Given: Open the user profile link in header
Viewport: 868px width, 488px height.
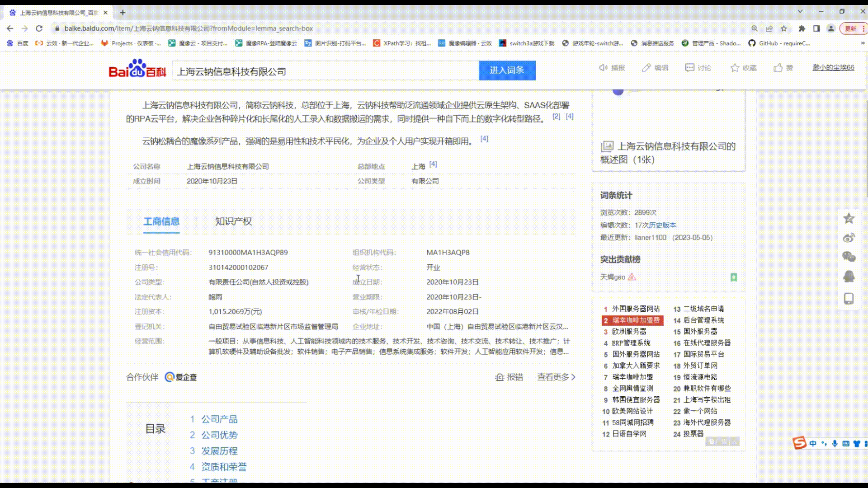Looking at the screenshot, I should tap(833, 68).
